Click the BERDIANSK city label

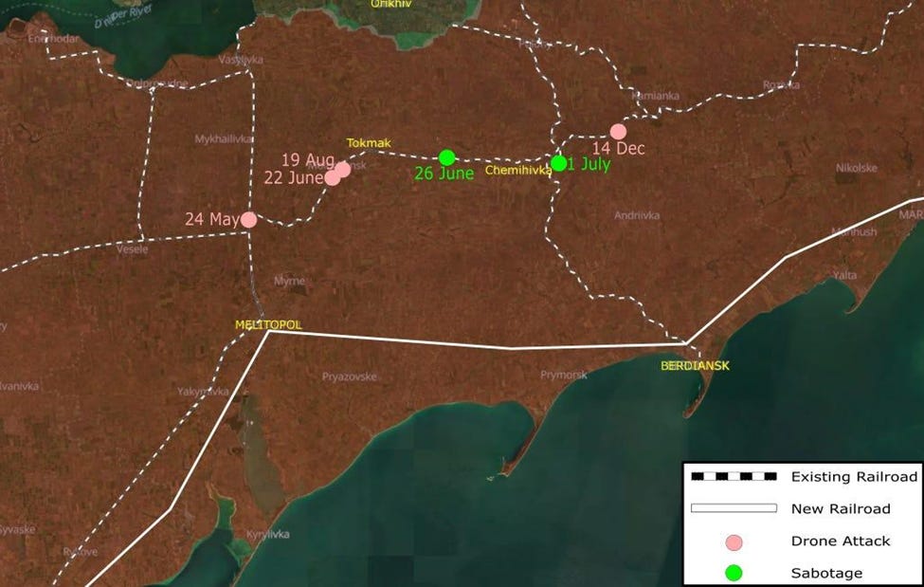695,366
